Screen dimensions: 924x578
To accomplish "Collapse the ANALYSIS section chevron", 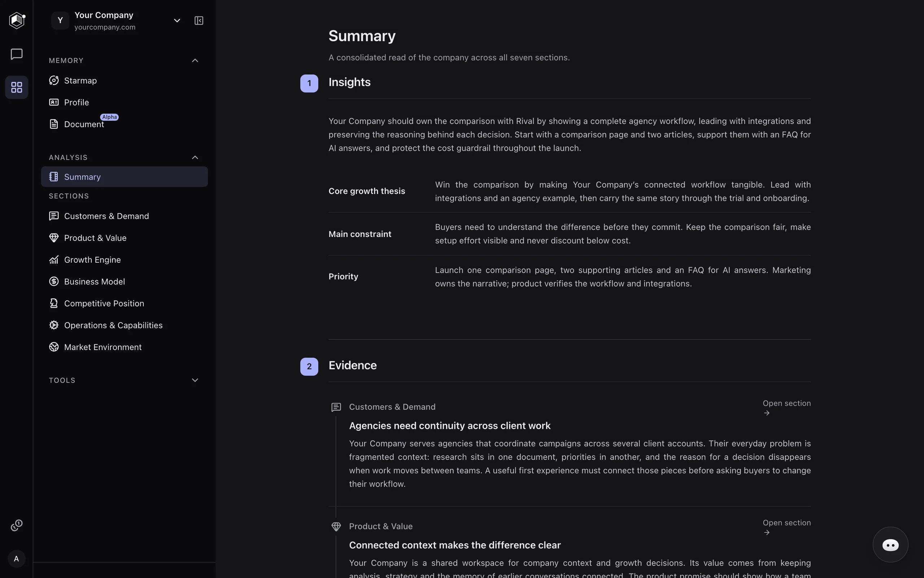I will click(x=195, y=158).
